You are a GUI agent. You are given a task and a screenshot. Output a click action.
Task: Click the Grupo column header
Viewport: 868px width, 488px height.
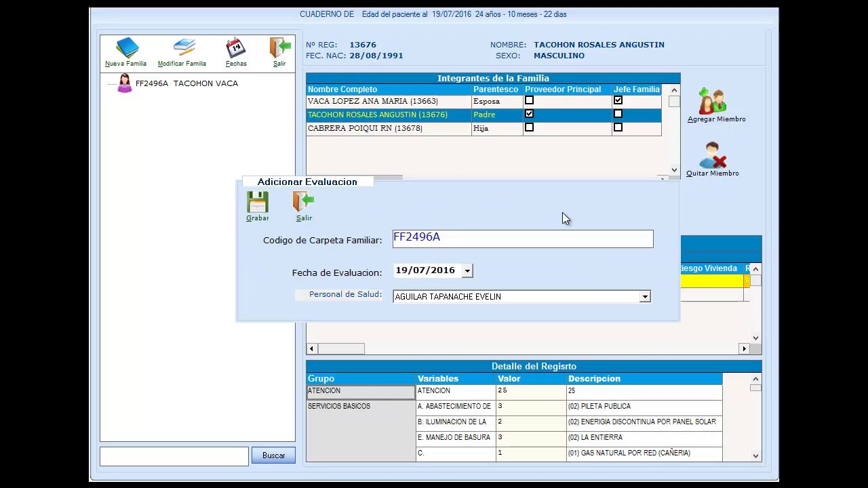click(x=361, y=379)
